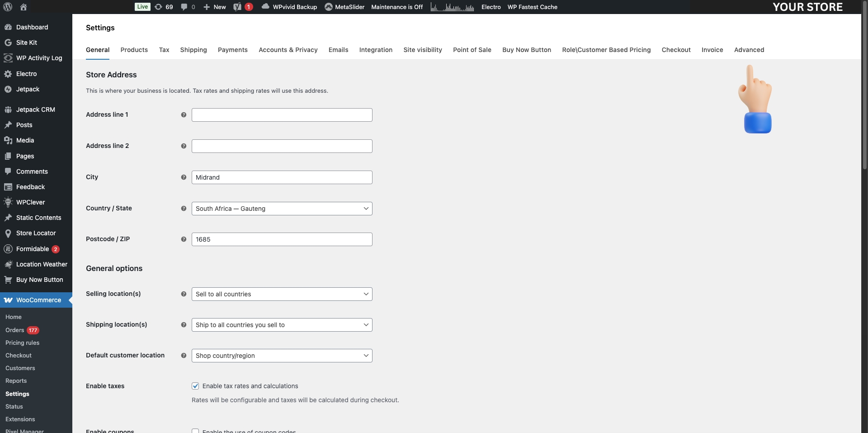This screenshot has width=868, height=433.
Task: Open the Country / State dropdown
Action: [x=282, y=209]
